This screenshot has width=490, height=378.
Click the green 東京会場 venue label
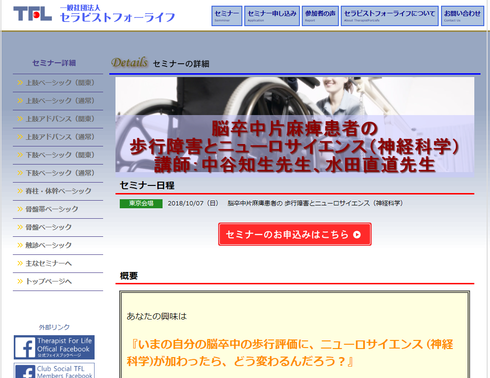tap(141, 203)
